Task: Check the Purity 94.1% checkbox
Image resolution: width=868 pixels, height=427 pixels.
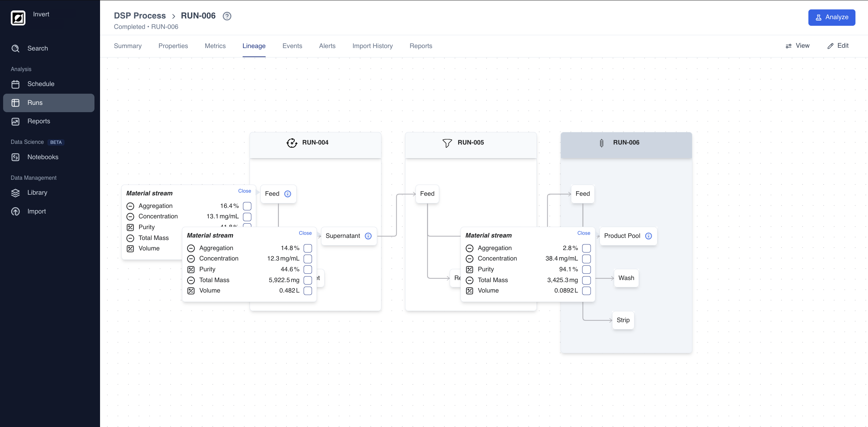Action: pyautogui.click(x=586, y=270)
